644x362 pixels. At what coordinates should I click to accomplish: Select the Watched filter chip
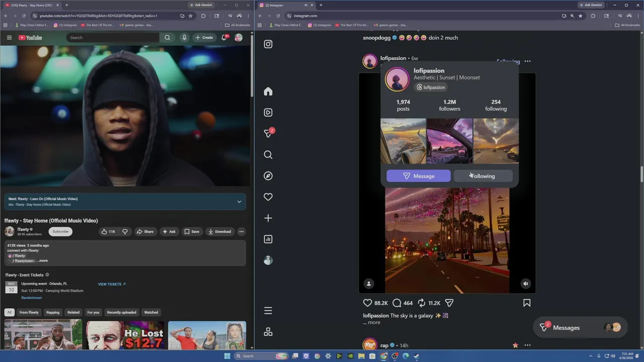(151, 312)
